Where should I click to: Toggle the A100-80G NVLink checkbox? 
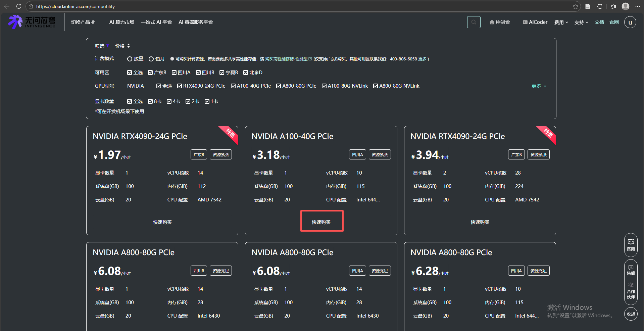pos(324,86)
